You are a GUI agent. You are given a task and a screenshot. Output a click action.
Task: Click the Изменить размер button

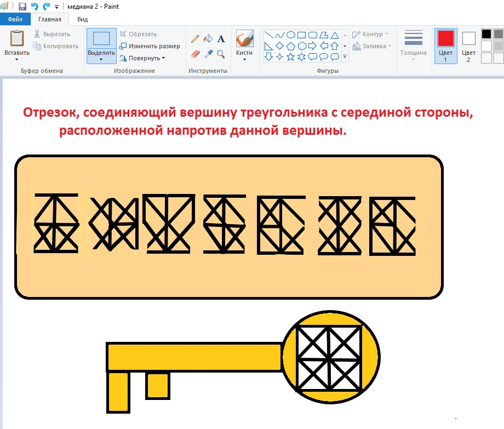[x=150, y=46]
